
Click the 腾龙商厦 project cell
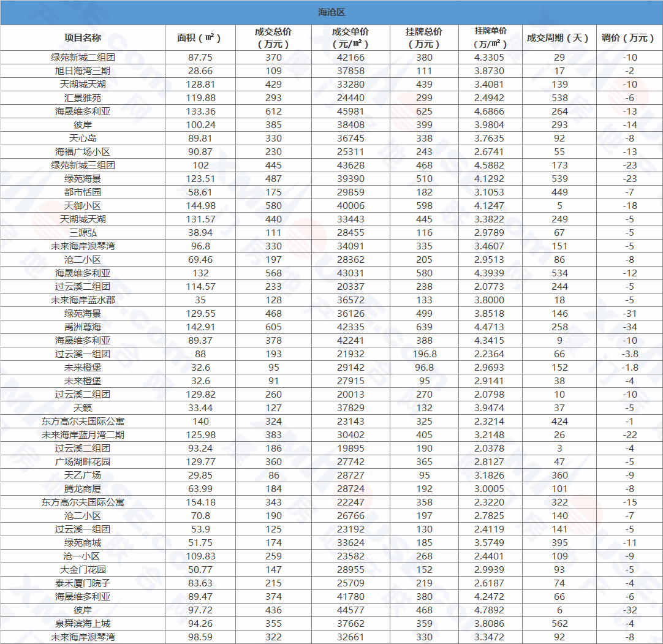click(x=83, y=489)
